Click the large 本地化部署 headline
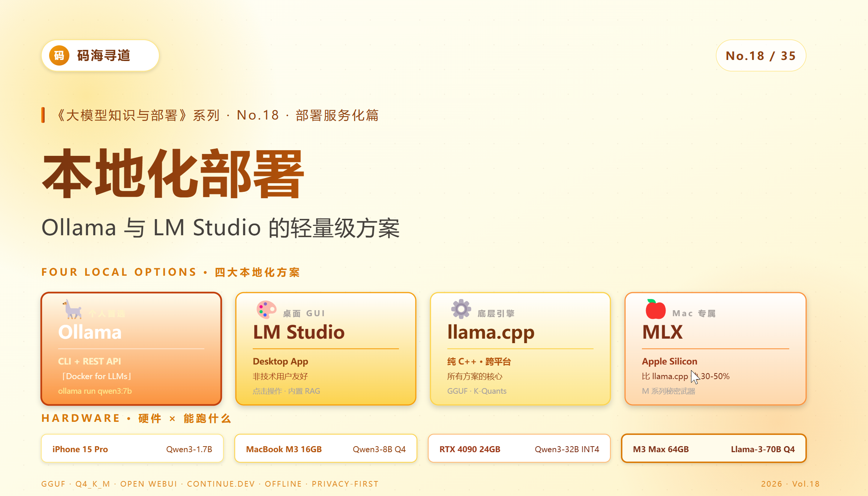 (x=172, y=173)
